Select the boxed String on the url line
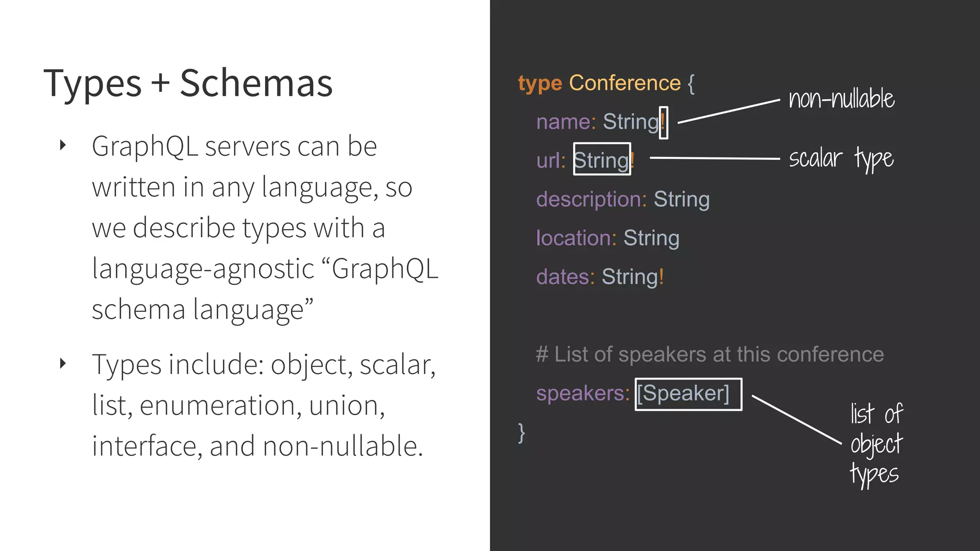 click(601, 159)
